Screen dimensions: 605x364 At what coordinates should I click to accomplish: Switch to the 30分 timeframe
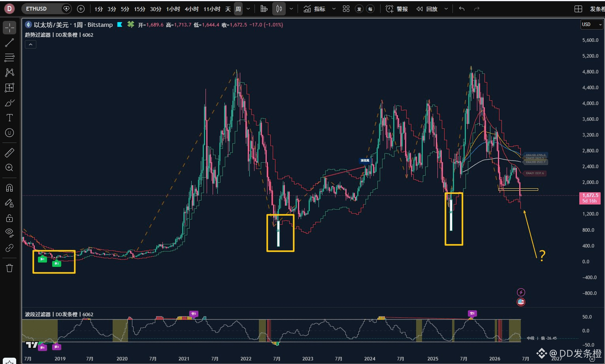point(156,9)
